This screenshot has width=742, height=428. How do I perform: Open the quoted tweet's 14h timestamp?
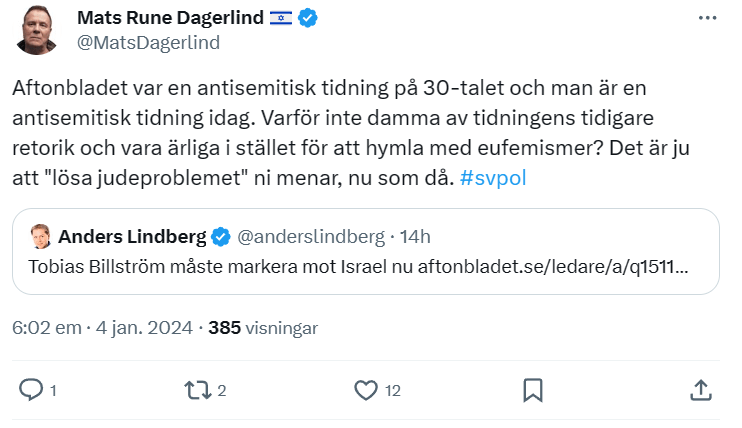click(x=415, y=237)
